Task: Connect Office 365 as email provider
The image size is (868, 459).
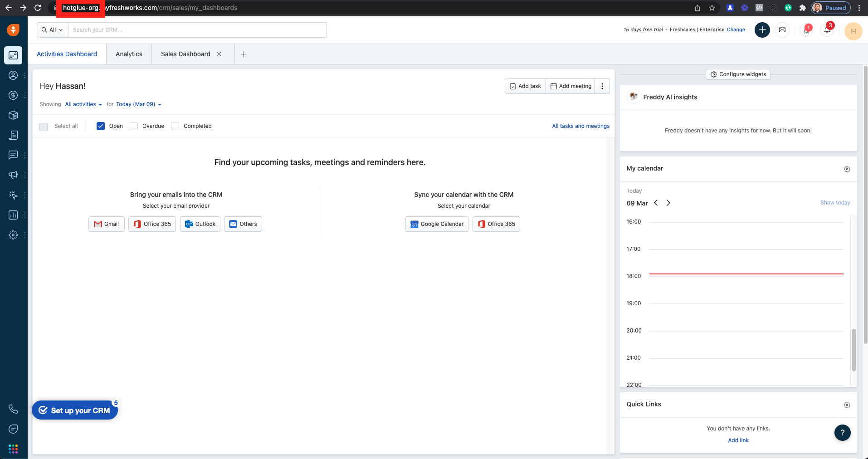Action: [152, 224]
